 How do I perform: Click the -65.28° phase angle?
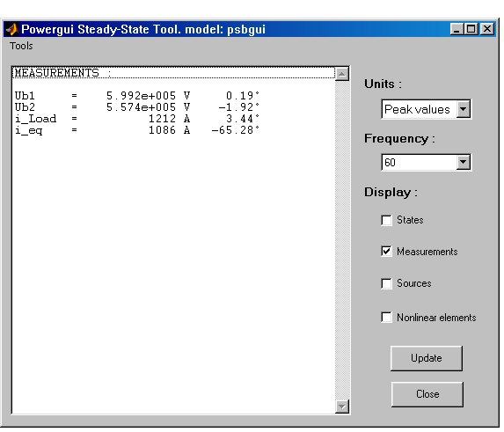coord(235,130)
